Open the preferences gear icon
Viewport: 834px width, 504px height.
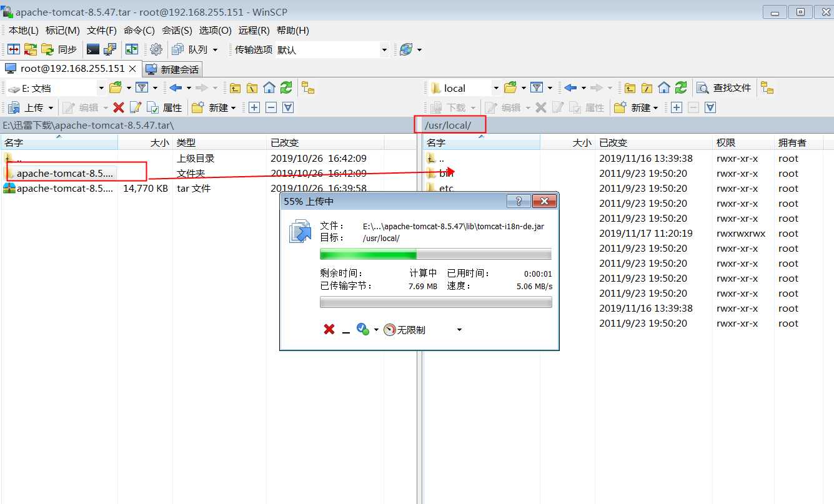pos(156,49)
